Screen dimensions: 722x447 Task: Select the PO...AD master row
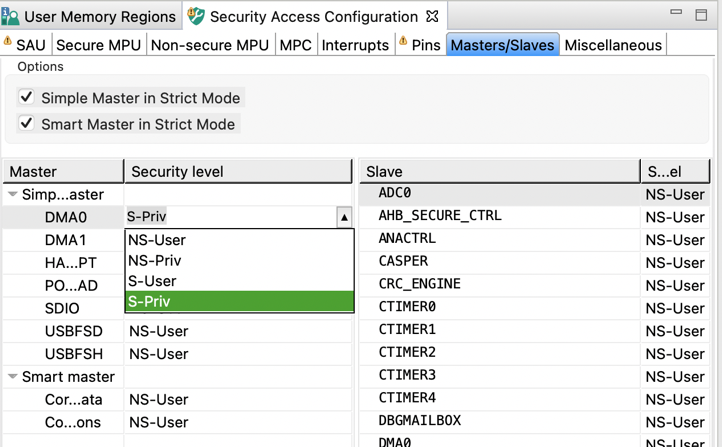point(64,285)
